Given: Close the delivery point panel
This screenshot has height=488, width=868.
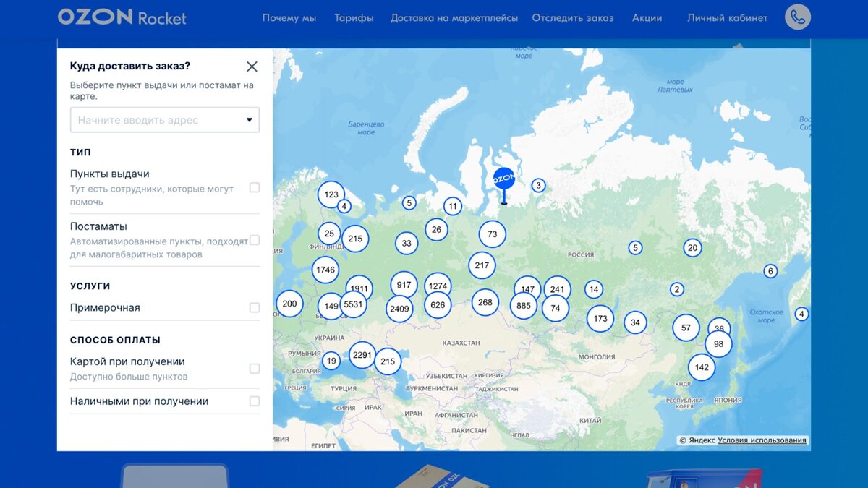Looking at the screenshot, I should tap(252, 67).
